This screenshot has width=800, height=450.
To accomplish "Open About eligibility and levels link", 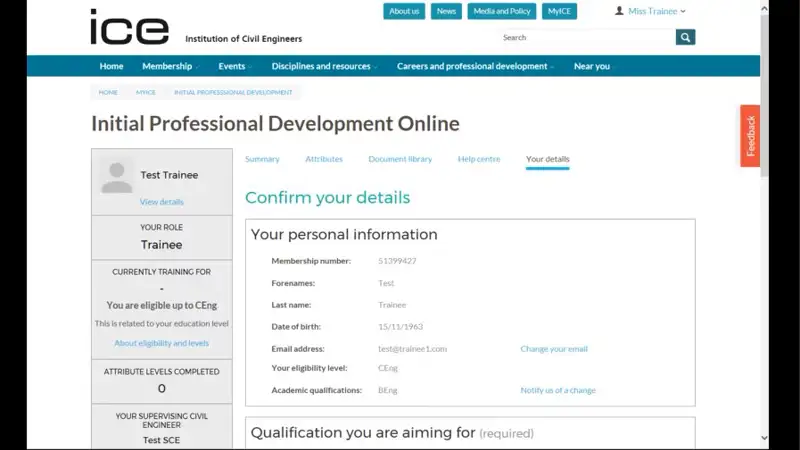I will 161,343.
